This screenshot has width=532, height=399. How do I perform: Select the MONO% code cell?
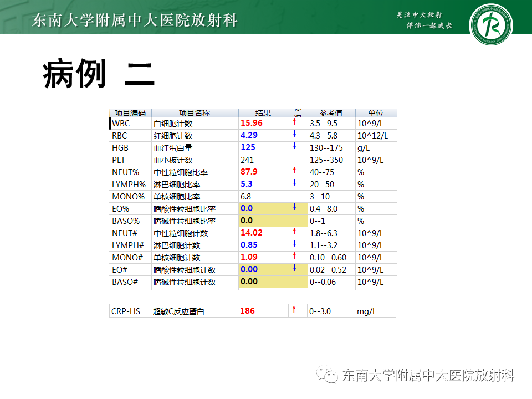[x=131, y=197]
